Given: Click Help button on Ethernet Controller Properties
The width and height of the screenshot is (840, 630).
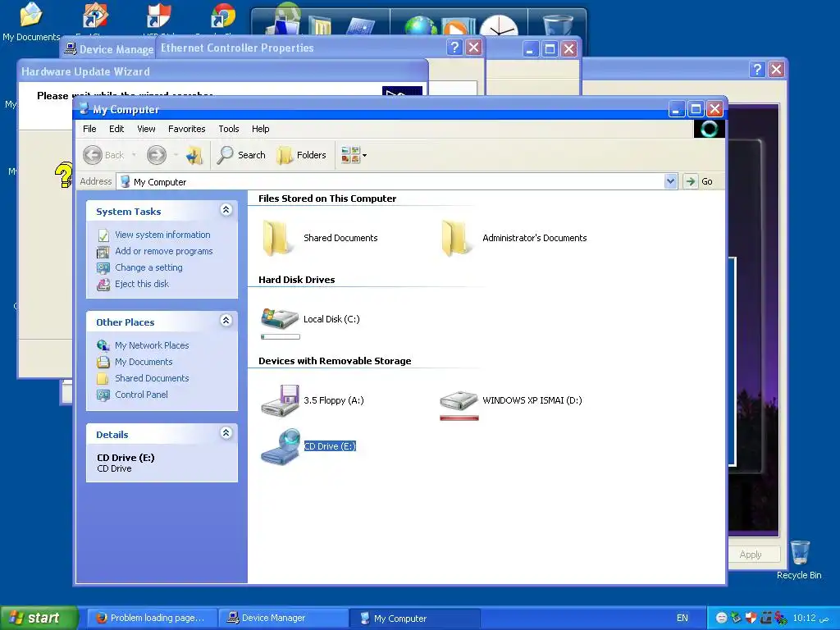Looking at the screenshot, I should (x=454, y=48).
